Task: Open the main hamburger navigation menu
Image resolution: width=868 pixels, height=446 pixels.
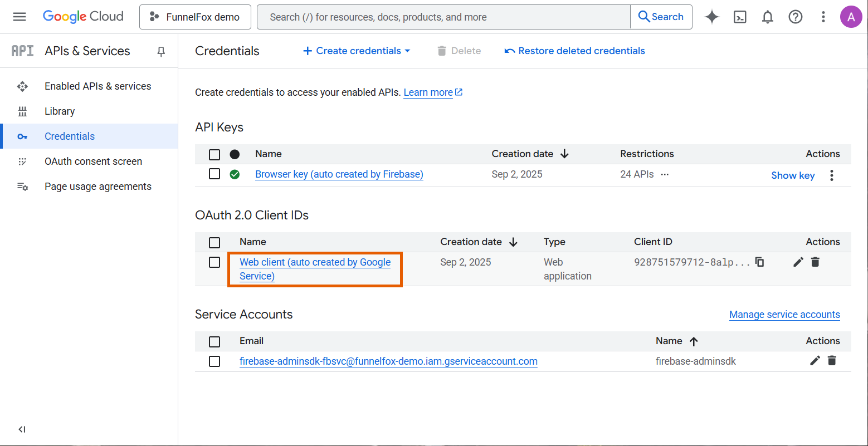Action: click(x=19, y=17)
